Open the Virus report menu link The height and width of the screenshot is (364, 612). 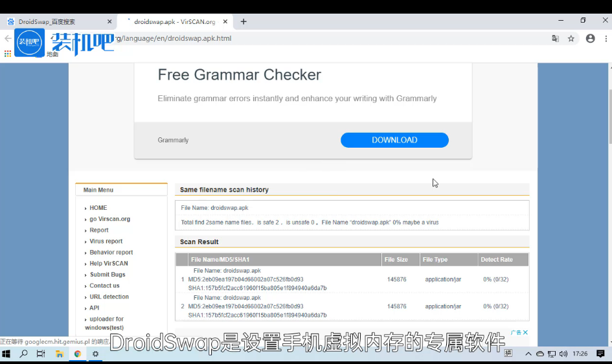click(x=106, y=241)
